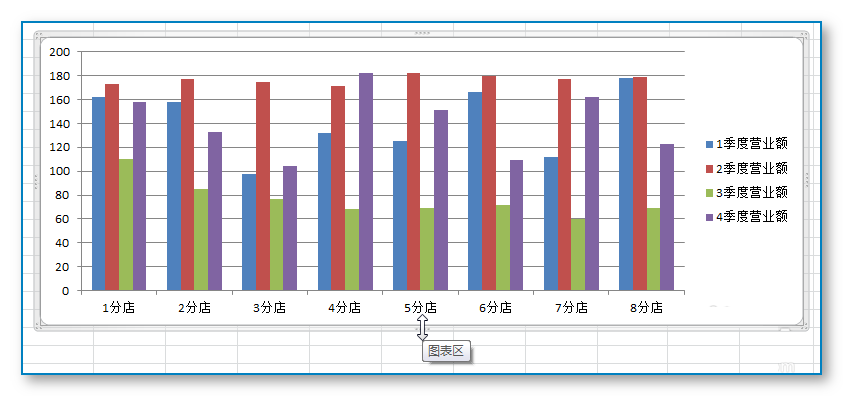Click the bottom-left corner chart handle
Screen dimensions: 843x396
[38, 327]
